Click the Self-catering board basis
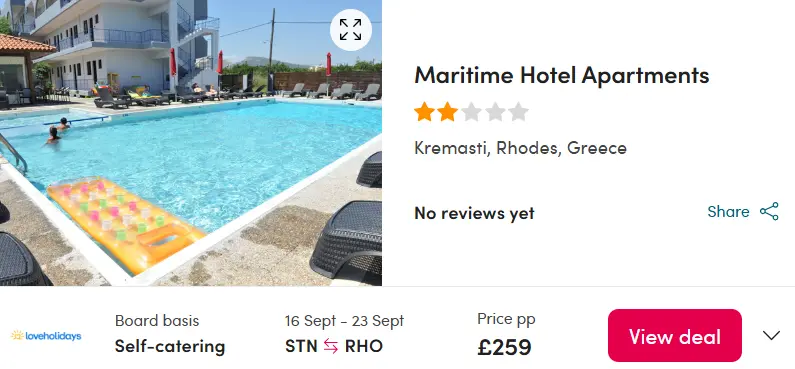This screenshot has width=795, height=369. (x=170, y=347)
